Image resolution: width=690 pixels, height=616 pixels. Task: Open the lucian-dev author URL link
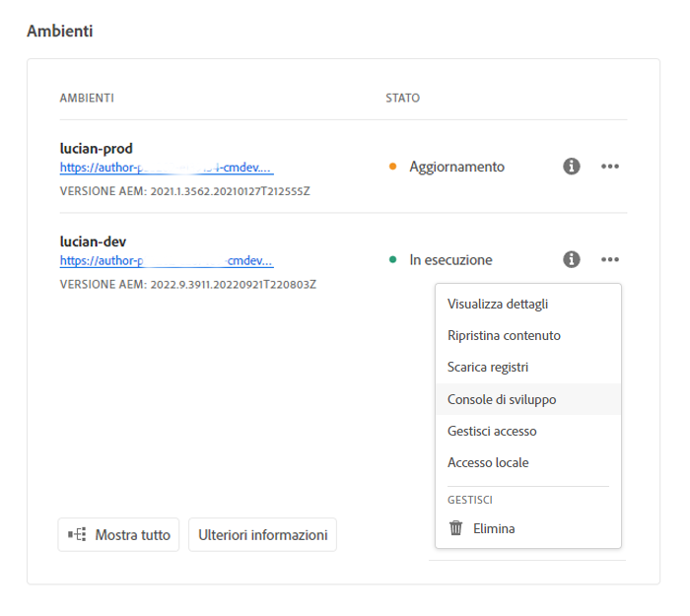click(x=166, y=260)
